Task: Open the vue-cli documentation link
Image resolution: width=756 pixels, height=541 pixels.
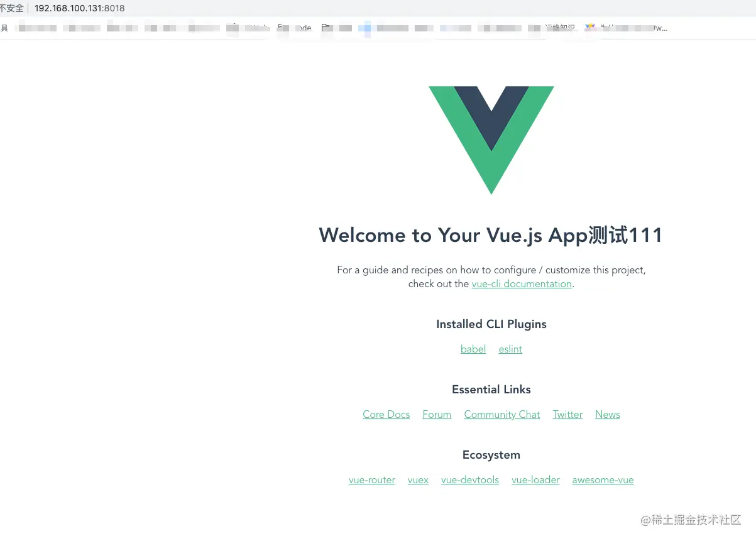Action: coord(522,284)
